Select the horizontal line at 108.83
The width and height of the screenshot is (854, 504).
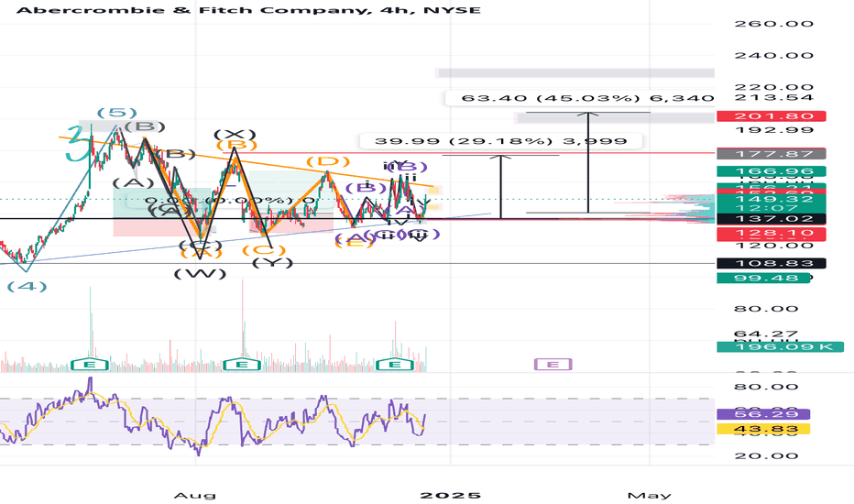tap(357, 263)
